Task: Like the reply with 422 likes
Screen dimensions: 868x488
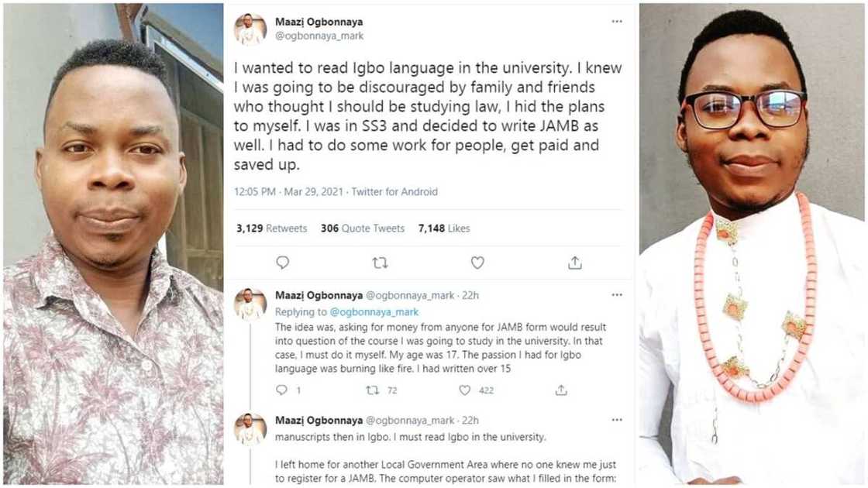Action: [x=465, y=390]
